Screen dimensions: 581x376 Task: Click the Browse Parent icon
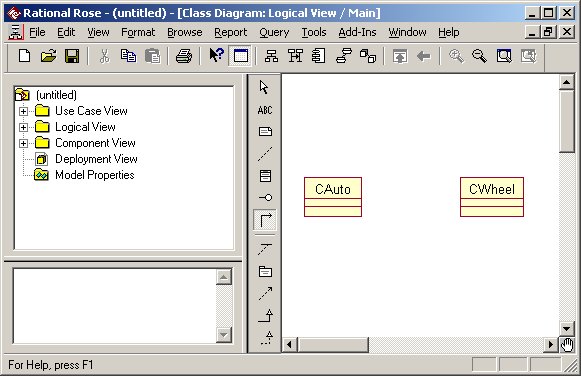[x=400, y=56]
